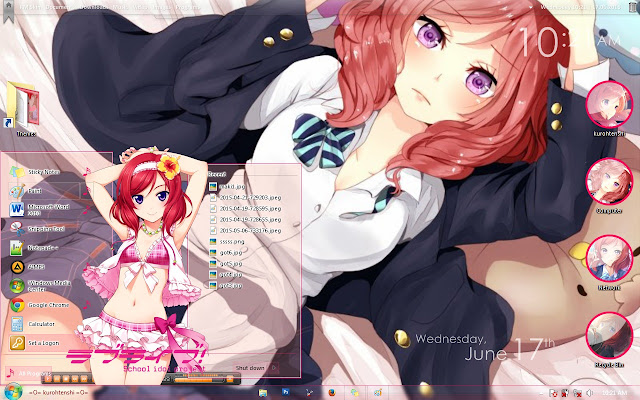640x400 pixels.
Task: Open Images on the top launcher bar
Action: tap(162, 7)
